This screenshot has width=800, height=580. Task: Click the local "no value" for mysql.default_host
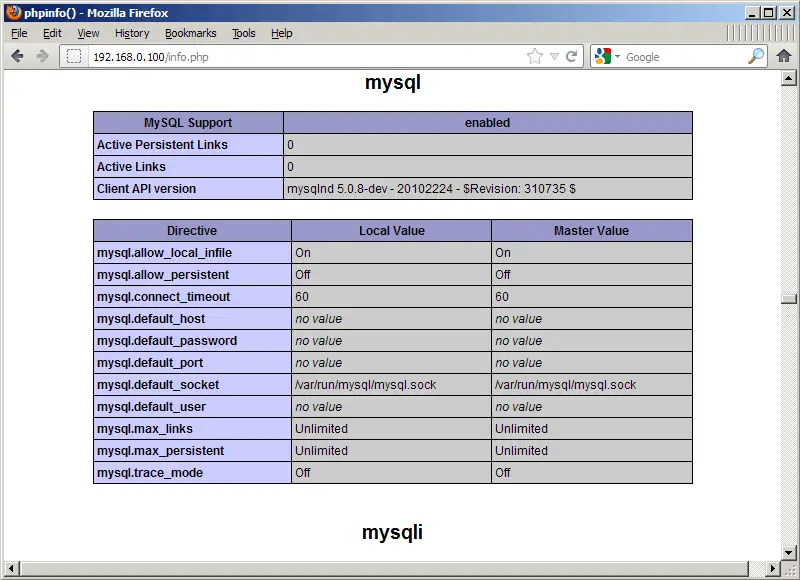(x=319, y=319)
